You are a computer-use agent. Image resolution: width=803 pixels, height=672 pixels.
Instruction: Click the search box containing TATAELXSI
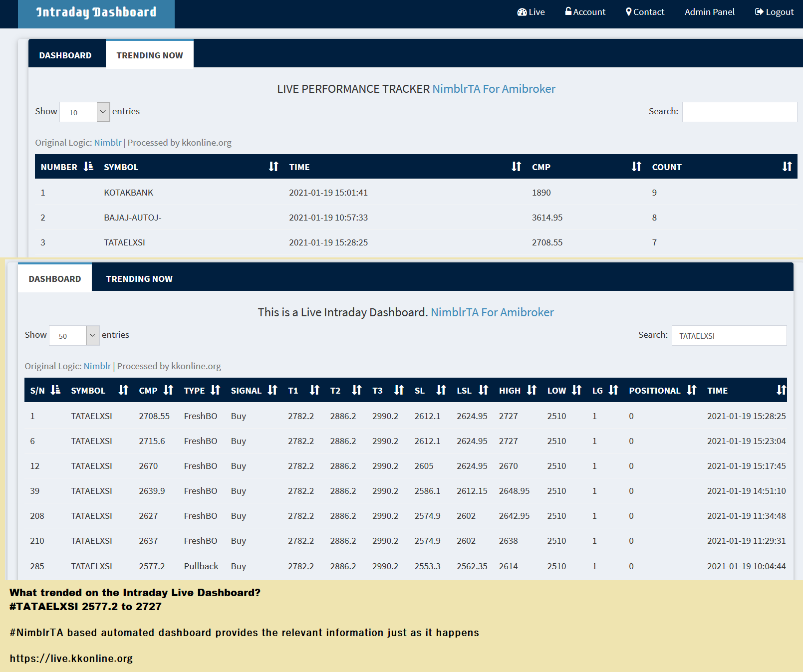coord(729,335)
